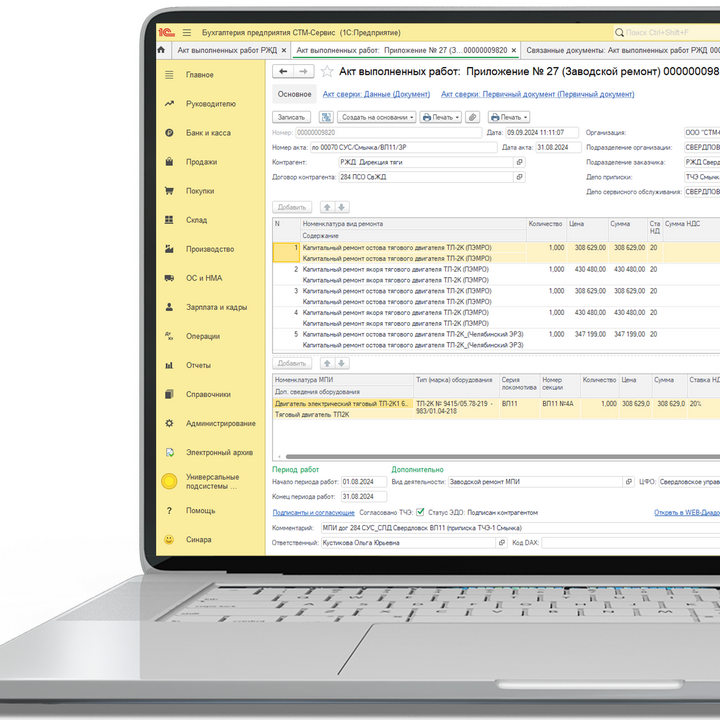Open the Банк и касса section
720x720 pixels.
207,133
